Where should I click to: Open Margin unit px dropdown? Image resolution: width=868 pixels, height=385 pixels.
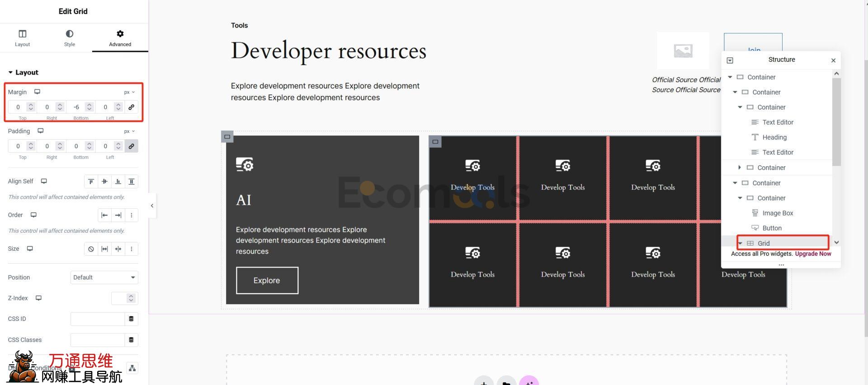[x=129, y=92]
